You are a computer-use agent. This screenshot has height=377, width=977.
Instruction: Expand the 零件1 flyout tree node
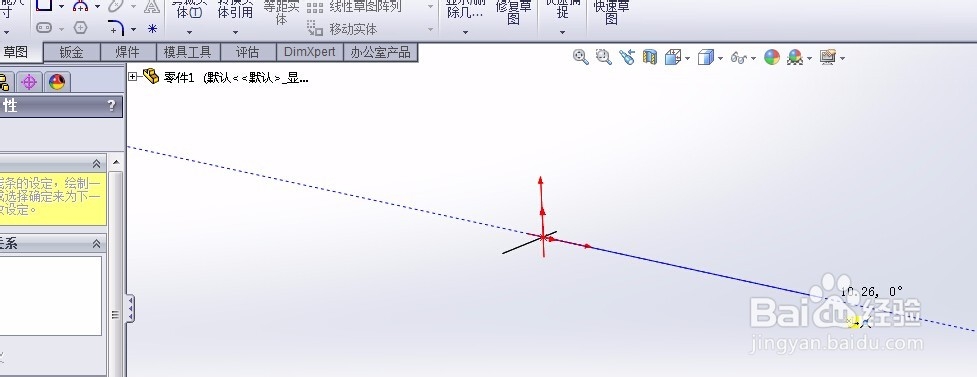(133, 77)
